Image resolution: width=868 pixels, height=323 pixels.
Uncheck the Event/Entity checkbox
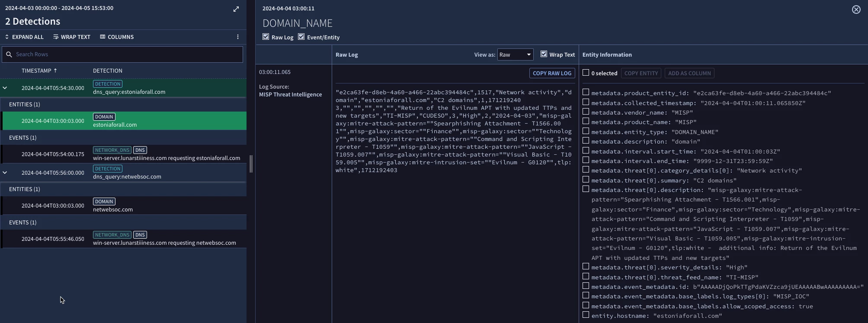(x=301, y=37)
